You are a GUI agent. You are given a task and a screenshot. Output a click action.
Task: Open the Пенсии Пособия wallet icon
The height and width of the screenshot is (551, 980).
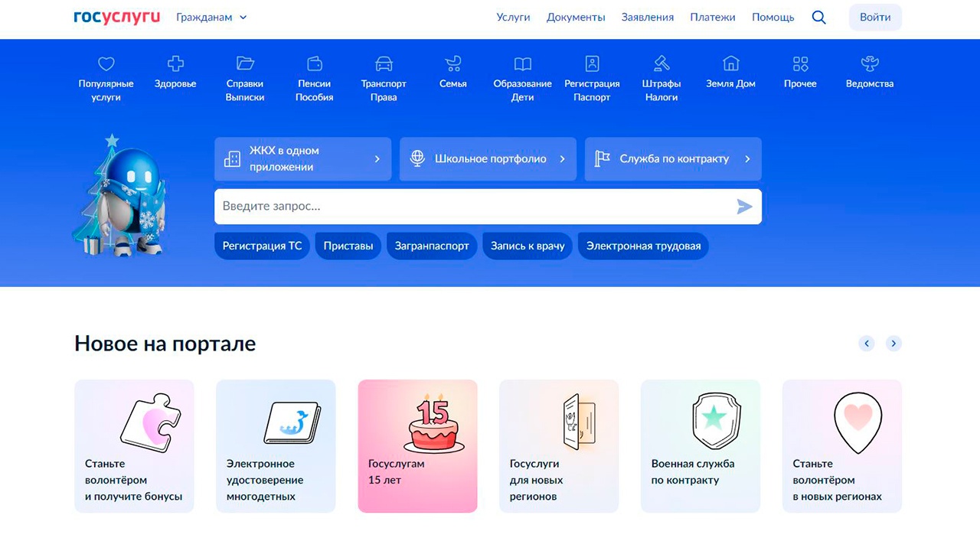coord(315,64)
